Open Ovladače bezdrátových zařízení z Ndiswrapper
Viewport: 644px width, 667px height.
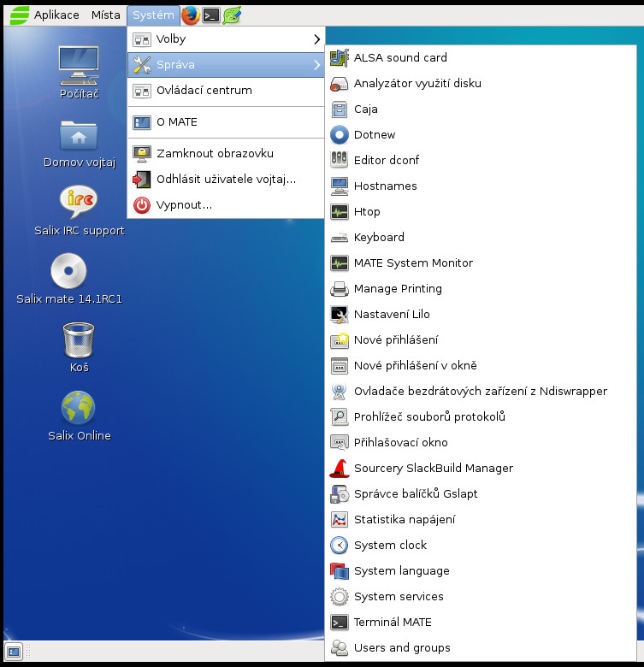tap(481, 392)
